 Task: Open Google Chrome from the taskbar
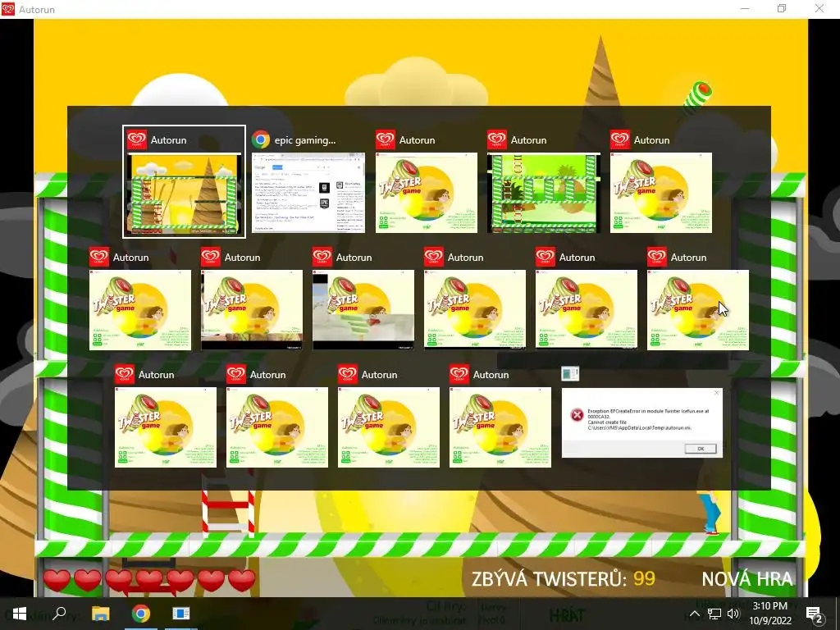[141, 614]
